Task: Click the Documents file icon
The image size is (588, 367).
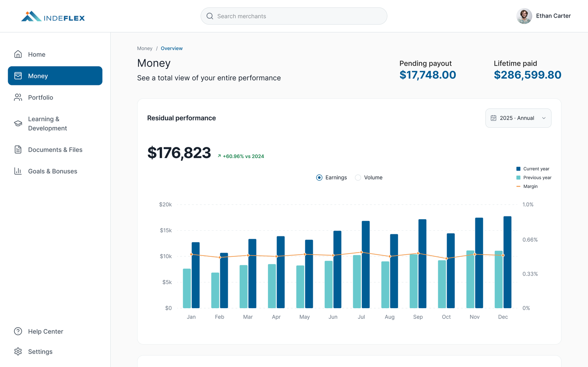Action: pos(18,150)
